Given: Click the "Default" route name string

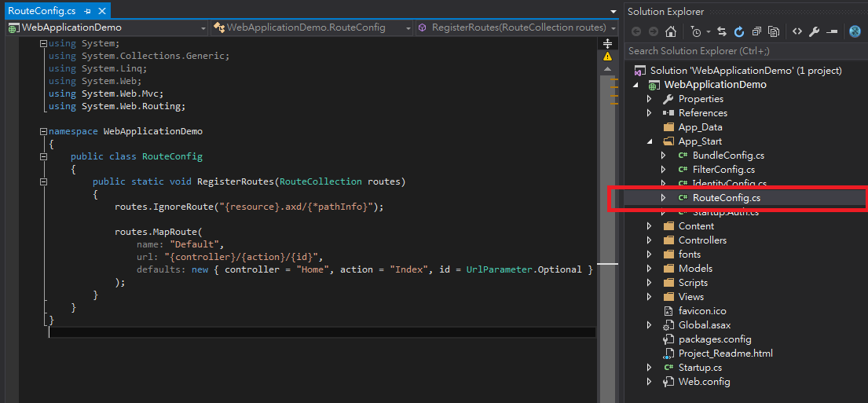Looking at the screenshot, I should [x=195, y=244].
